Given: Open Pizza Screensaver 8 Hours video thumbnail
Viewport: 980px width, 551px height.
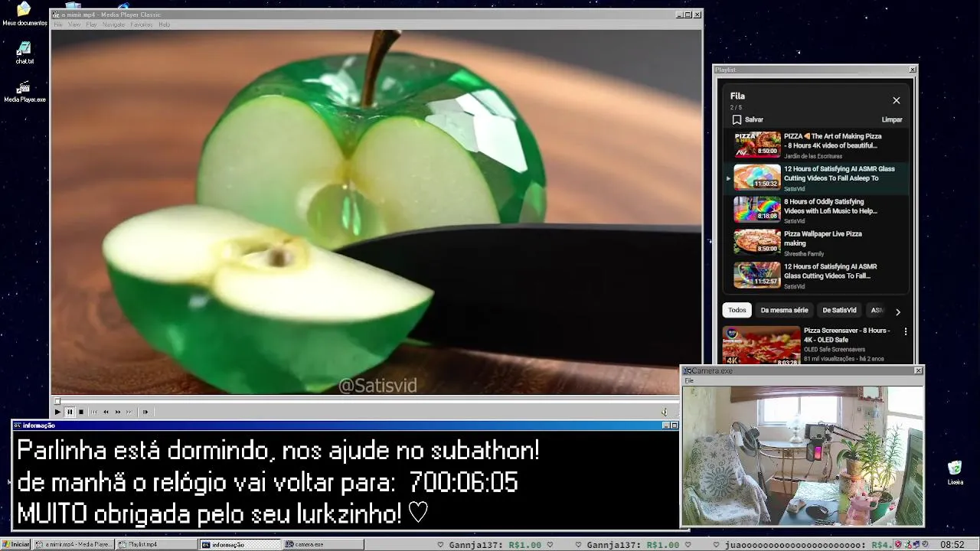Looking at the screenshot, I should pyautogui.click(x=762, y=346).
